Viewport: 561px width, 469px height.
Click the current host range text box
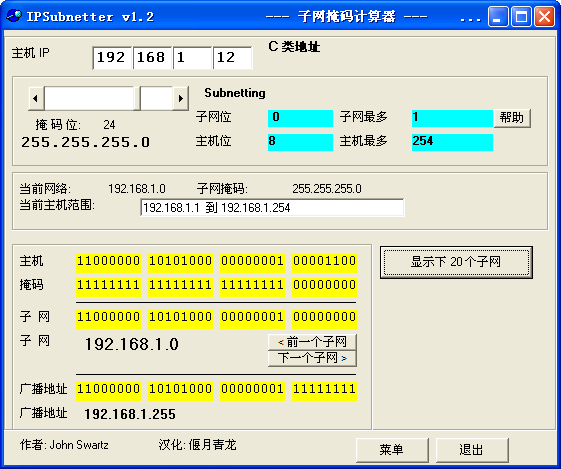(272, 207)
